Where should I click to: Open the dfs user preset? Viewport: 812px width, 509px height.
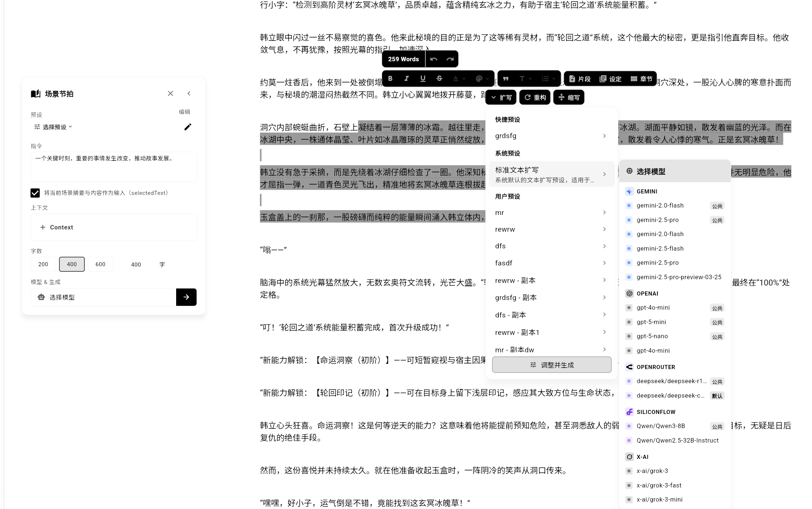tap(551, 246)
